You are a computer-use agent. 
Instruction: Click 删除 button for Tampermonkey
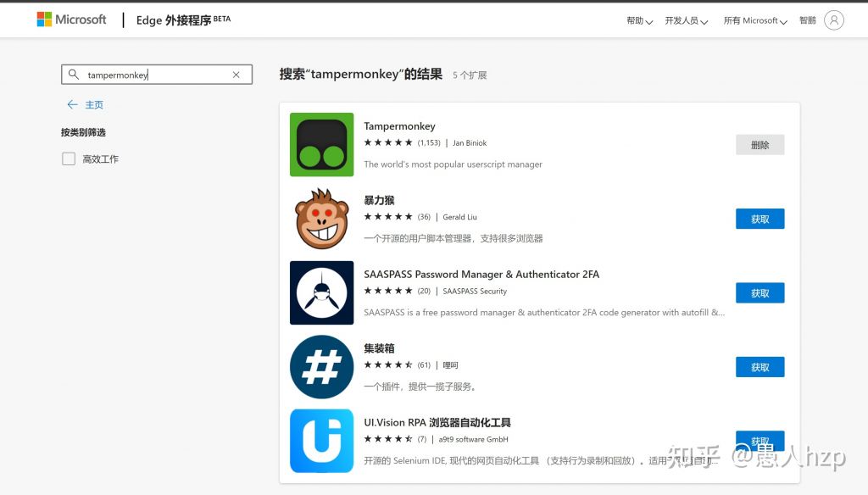(759, 145)
